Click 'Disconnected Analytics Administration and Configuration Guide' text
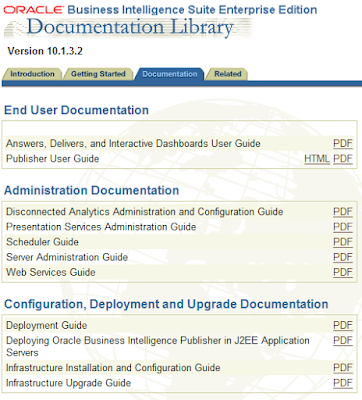Viewport: 362px width, 400px height. tap(145, 212)
